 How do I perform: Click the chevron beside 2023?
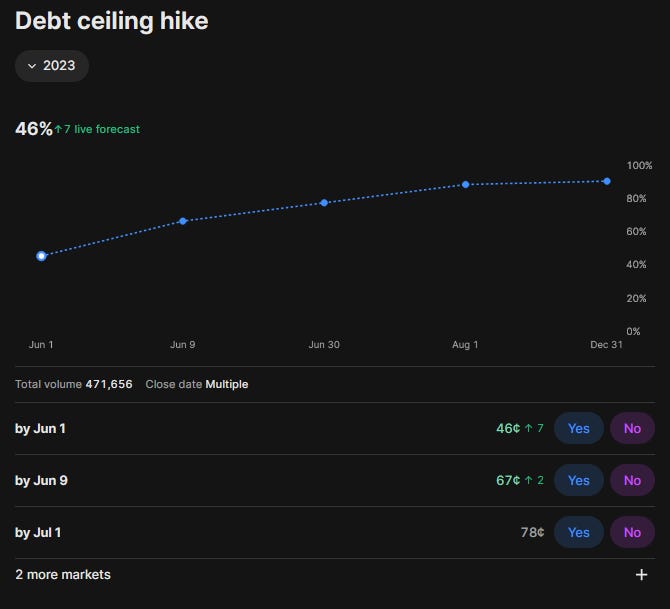(32, 66)
